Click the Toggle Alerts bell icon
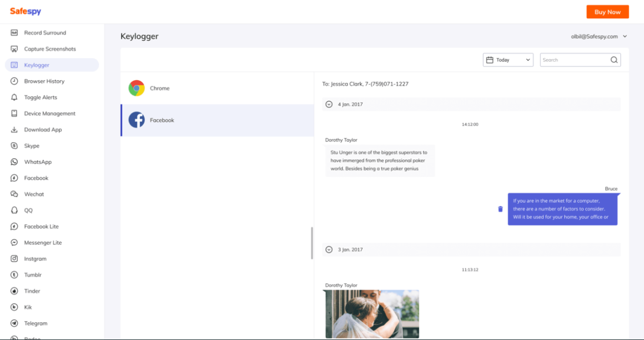The image size is (644, 340). 14,97
